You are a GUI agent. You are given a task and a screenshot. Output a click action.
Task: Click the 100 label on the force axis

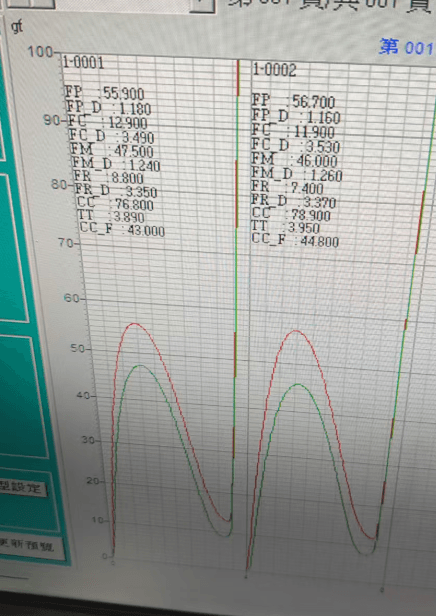pos(40,51)
